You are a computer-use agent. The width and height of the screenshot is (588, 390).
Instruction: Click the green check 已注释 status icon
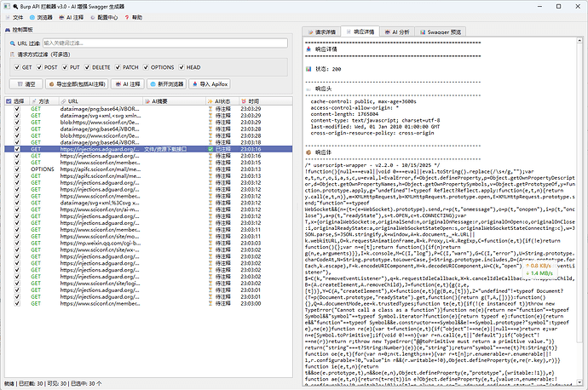[x=210, y=149]
